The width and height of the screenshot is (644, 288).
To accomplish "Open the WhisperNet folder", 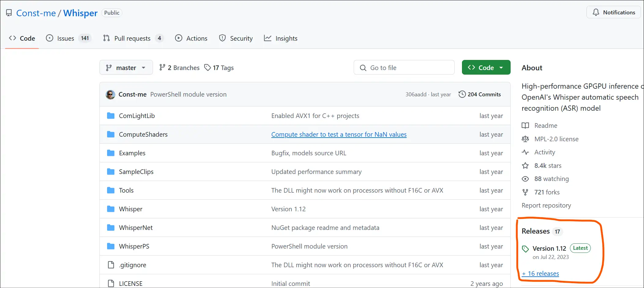I will 136,228.
